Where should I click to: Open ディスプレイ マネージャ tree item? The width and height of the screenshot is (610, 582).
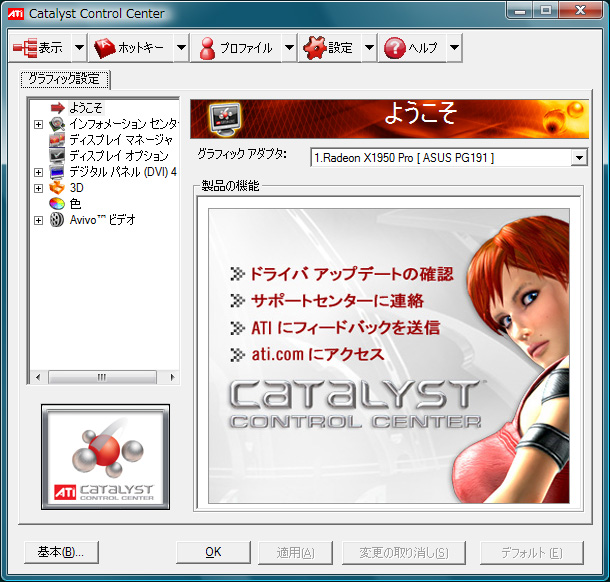[121, 140]
